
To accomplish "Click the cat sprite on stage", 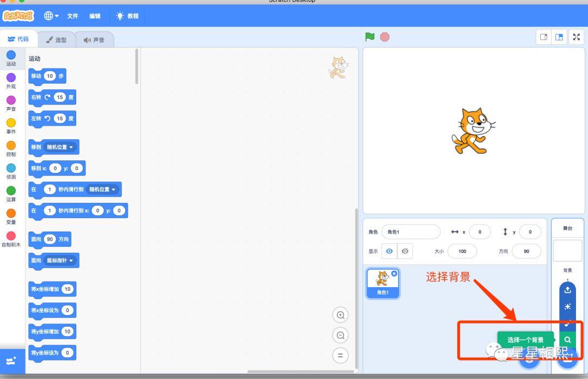I will point(473,131).
